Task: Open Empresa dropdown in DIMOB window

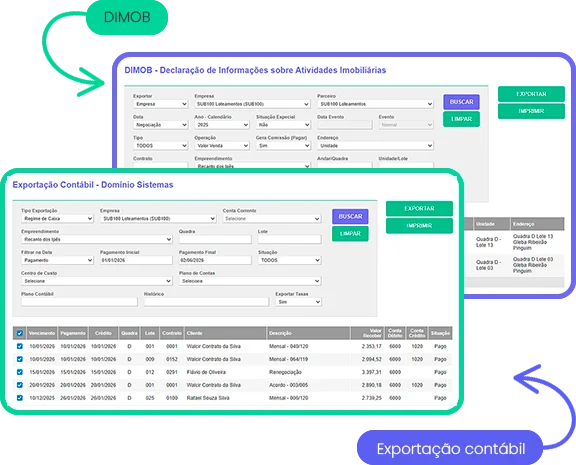Action: click(x=252, y=104)
